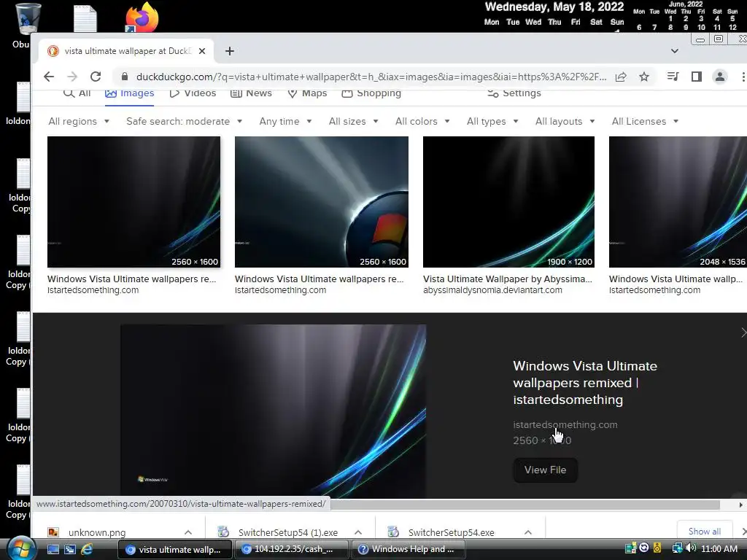Screen dimensions: 747x560
Task: Select the 2048 × 1536 wallpaper thumbnail
Action: [x=678, y=202]
